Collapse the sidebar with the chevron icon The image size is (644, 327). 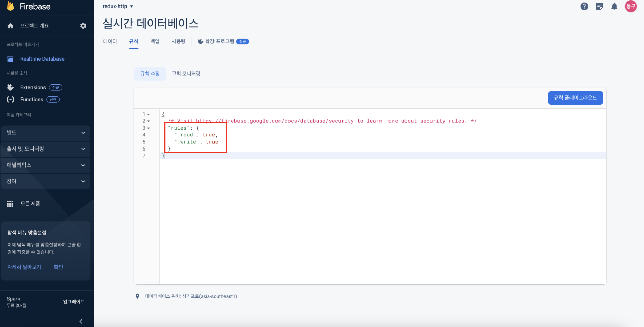(81, 321)
